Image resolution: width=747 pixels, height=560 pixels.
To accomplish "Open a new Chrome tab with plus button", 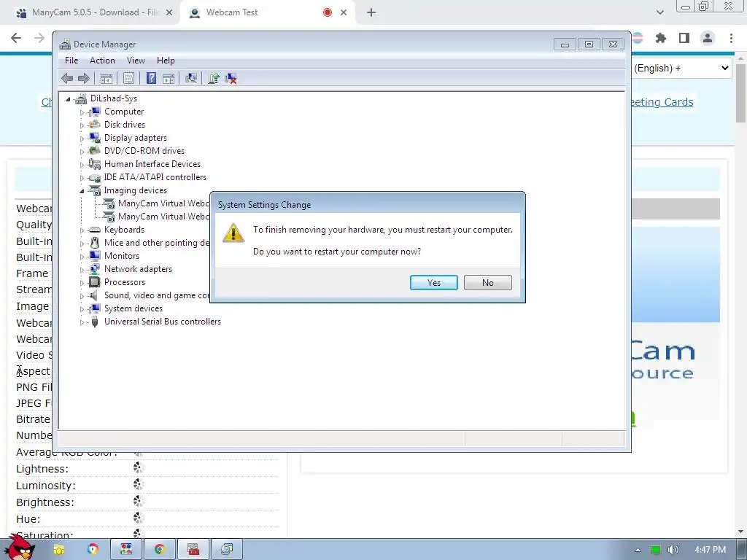I will point(371,12).
